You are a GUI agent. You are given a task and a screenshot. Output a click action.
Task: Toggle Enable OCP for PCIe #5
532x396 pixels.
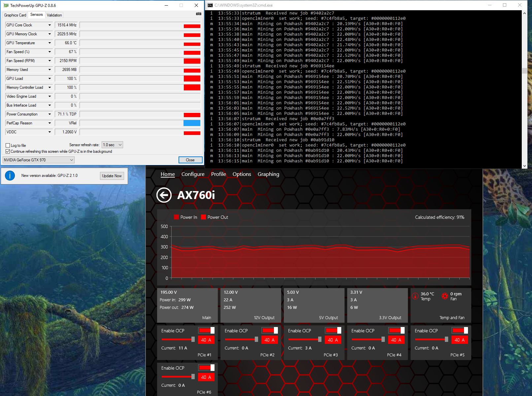coord(460,330)
